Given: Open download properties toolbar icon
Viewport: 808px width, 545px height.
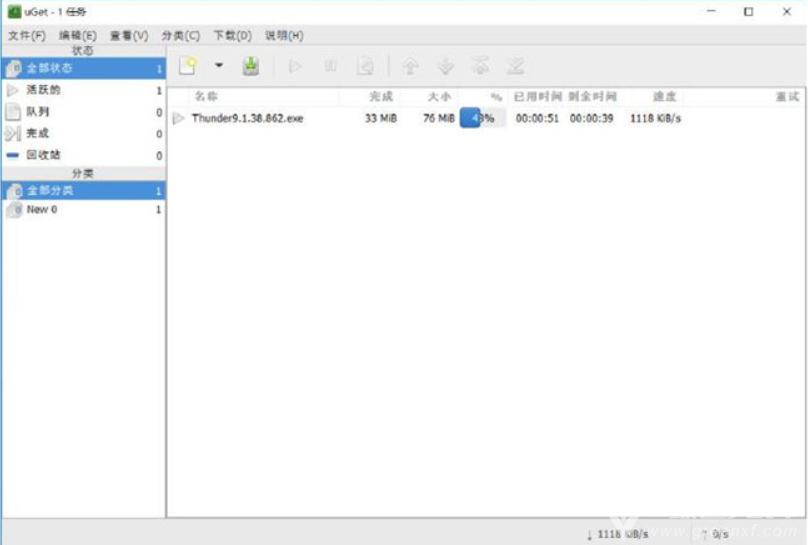Looking at the screenshot, I should pos(365,66).
